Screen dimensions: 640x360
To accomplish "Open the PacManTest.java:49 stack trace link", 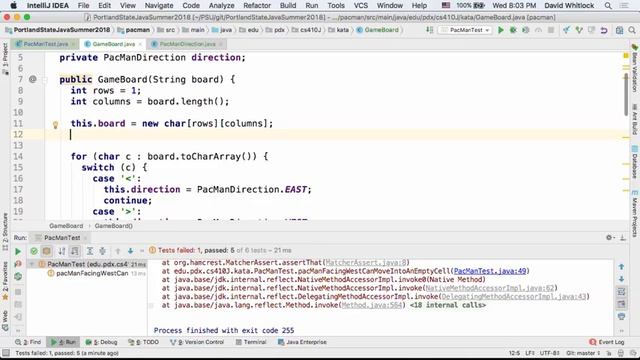I will coord(490,271).
